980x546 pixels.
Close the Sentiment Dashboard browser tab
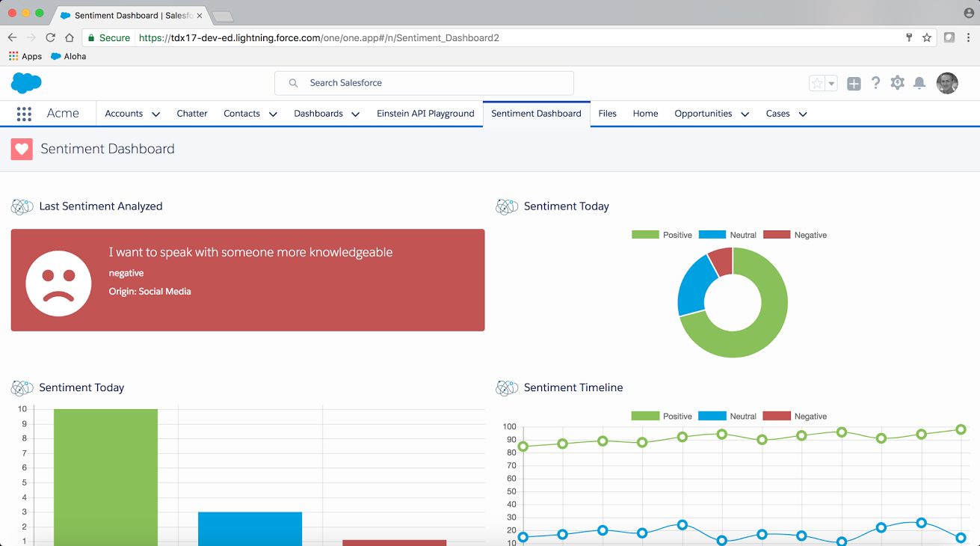coord(200,16)
